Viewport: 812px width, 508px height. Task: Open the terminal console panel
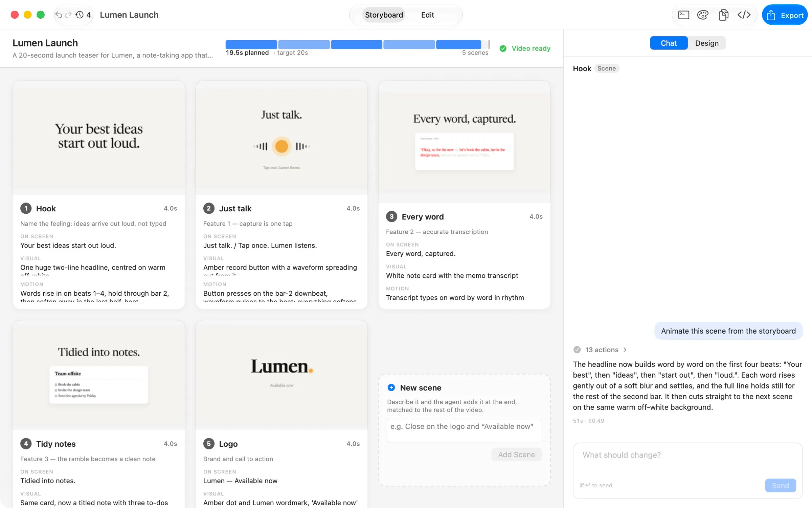[683, 15]
